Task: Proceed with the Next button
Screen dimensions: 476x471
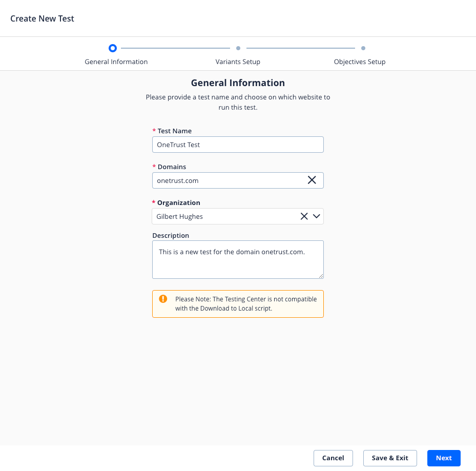Action: pos(444,458)
